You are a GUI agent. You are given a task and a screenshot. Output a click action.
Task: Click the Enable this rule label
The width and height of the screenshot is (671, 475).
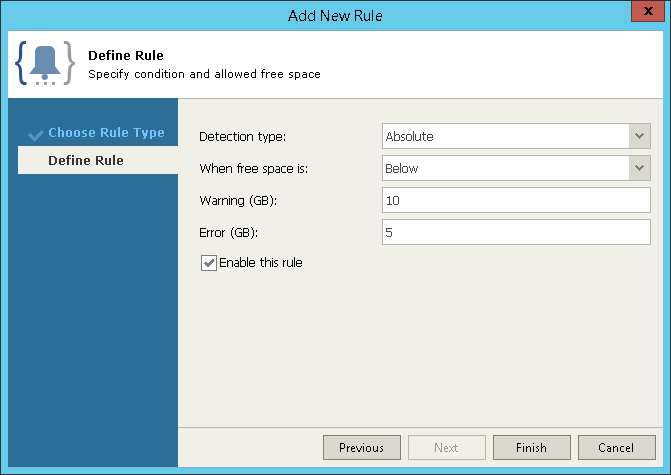point(260,263)
